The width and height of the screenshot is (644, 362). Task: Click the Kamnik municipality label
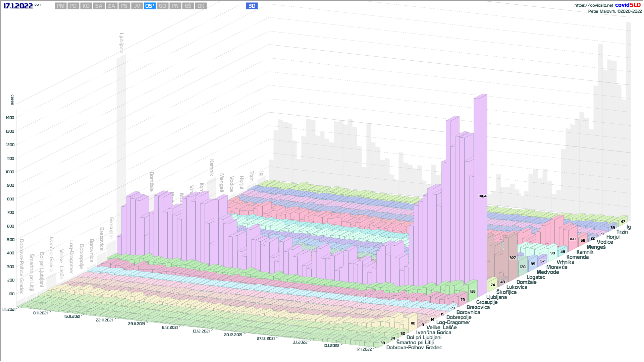[585, 252]
